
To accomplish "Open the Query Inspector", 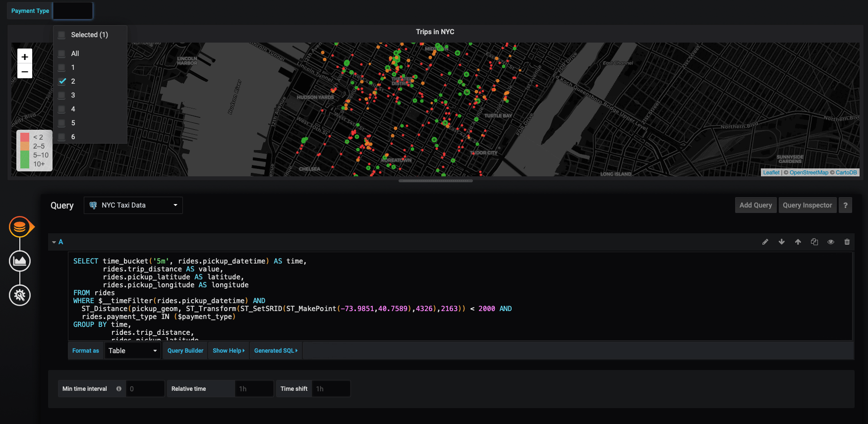I will pos(807,205).
